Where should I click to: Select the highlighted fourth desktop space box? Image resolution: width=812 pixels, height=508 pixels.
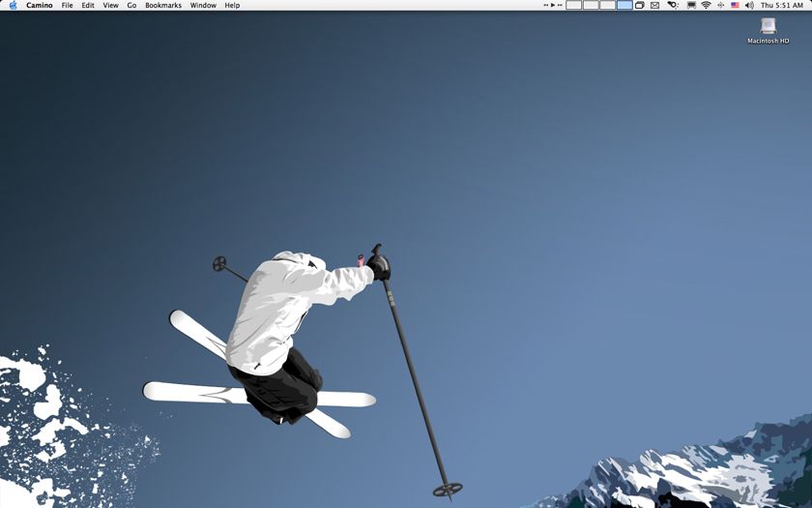pos(624,5)
